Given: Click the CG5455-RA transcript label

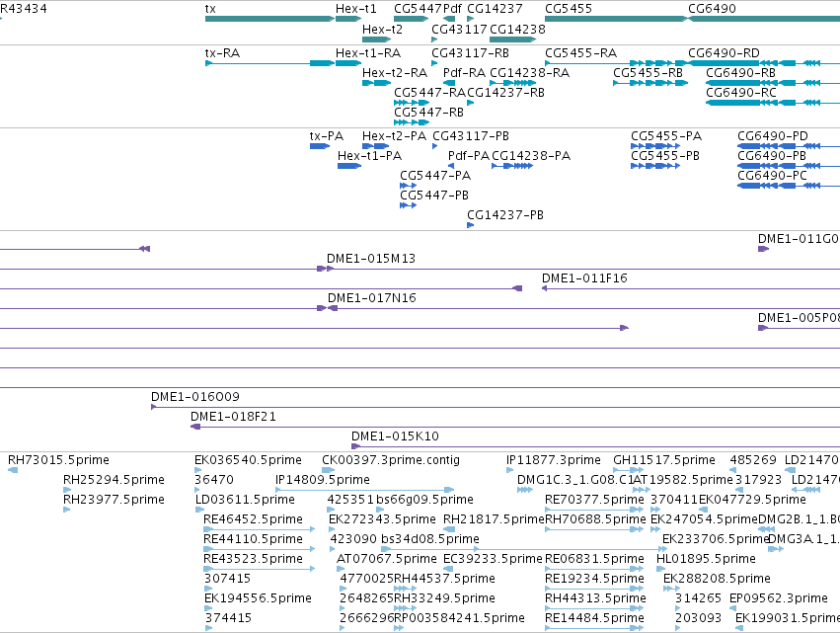Looking at the screenshot, I should 580,53.
